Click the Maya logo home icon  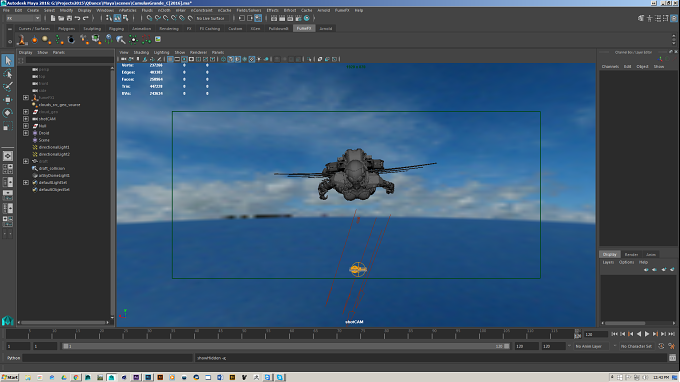pos(7,320)
